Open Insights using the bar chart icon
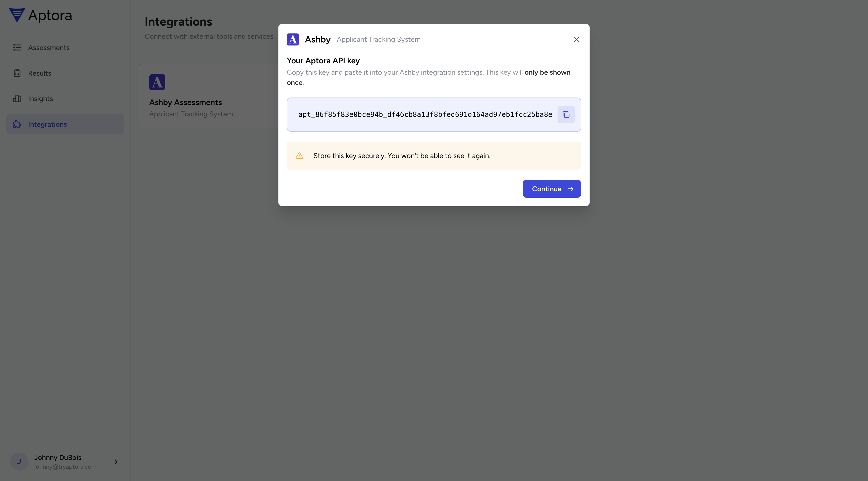This screenshot has height=481, width=868. pyautogui.click(x=17, y=99)
